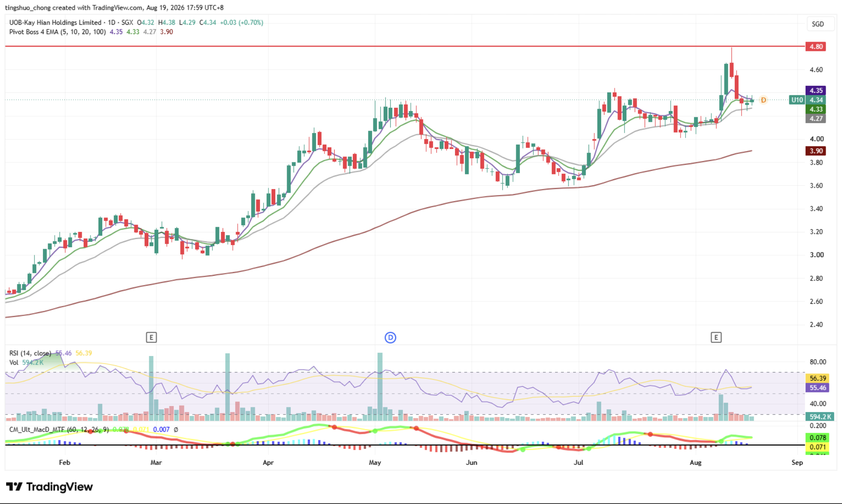Click the 80.00 RSI axis label
The height and width of the screenshot is (504, 842).
pyautogui.click(x=818, y=362)
